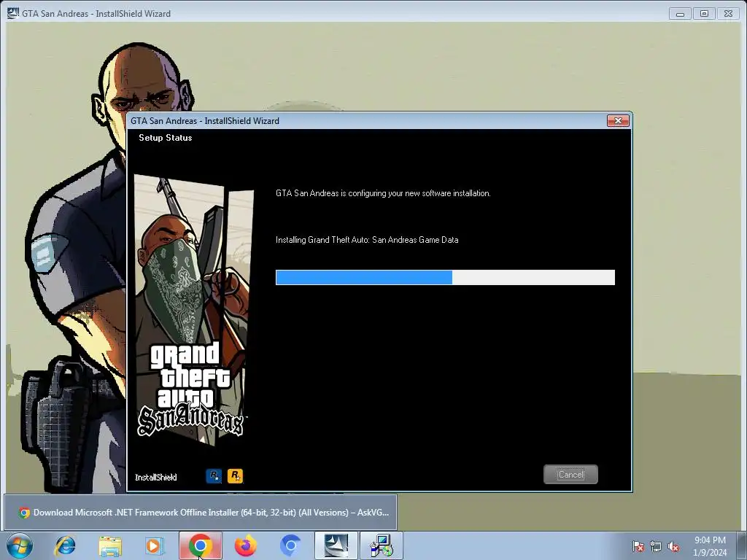Open Firefox from the taskbar
Screen dimensions: 747x560
pyautogui.click(x=246, y=545)
